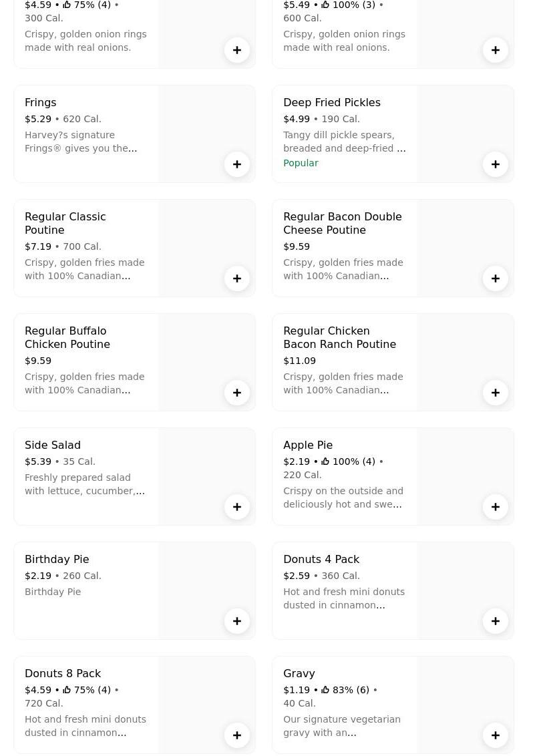View the Birthday Pie item title
This screenshot has width=537, height=756.
pyautogui.click(x=57, y=560)
